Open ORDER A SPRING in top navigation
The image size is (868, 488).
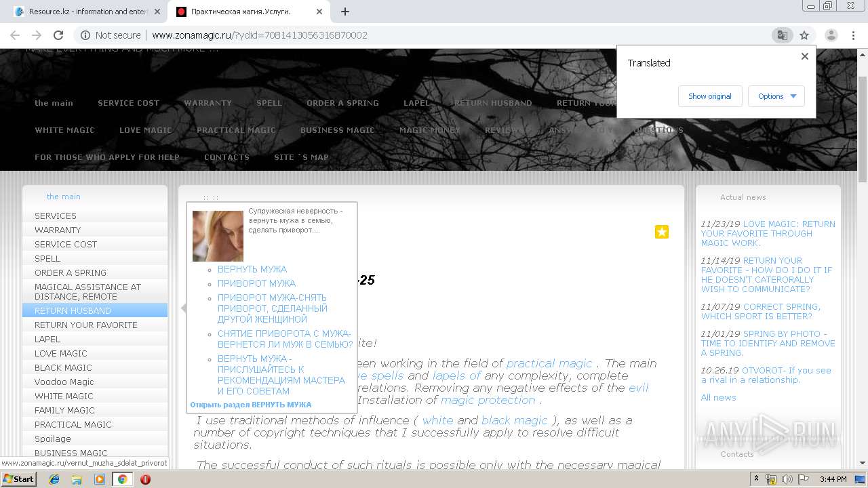pos(342,103)
